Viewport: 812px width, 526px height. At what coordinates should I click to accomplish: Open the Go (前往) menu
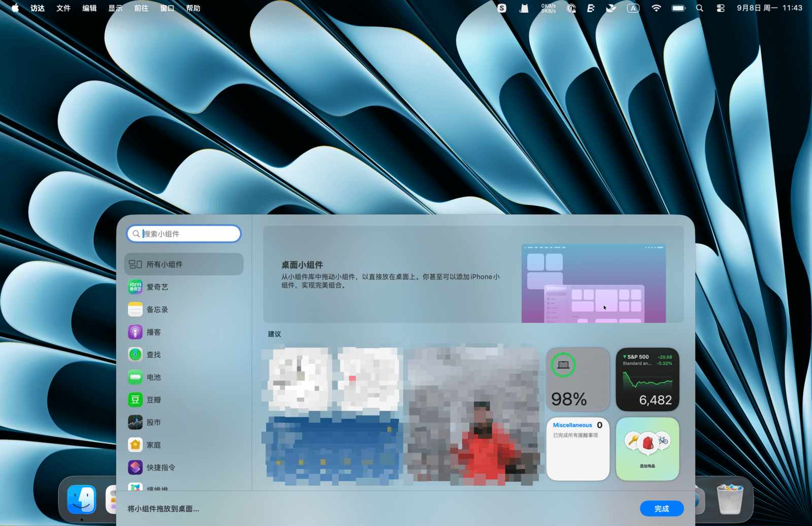141,8
